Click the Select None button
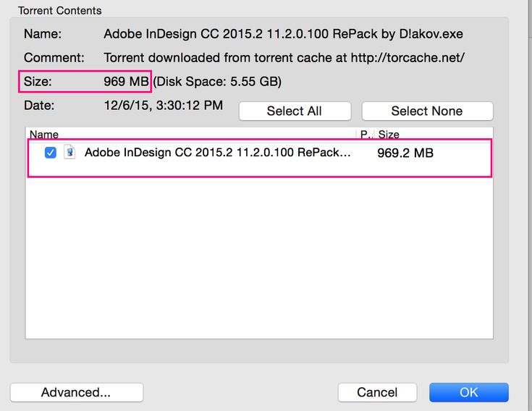Image resolution: width=532 pixels, height=411 pixels. [x=427, y=111]
